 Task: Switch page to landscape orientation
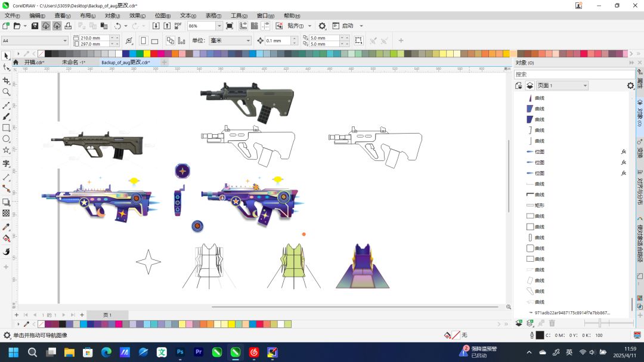coord(154,41)
